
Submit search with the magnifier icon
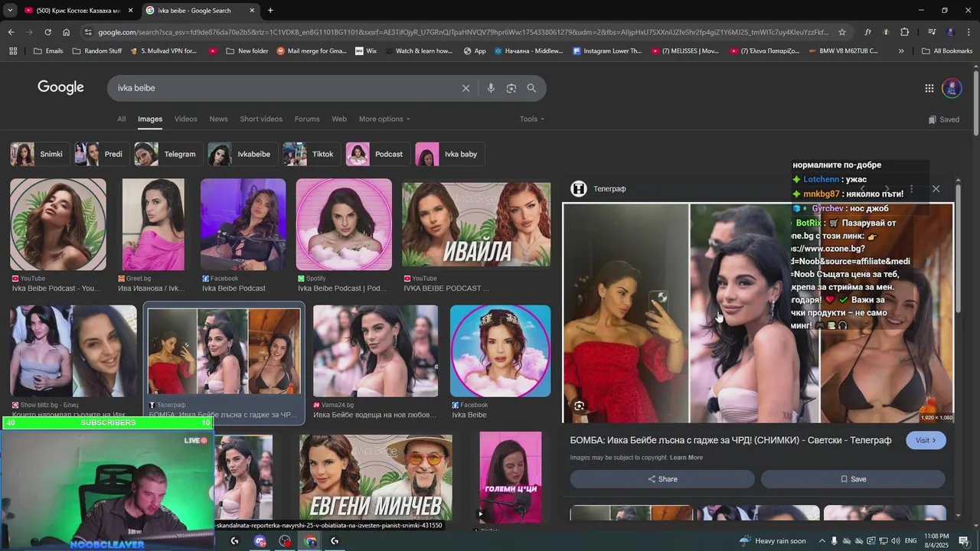tap(531, 88)
